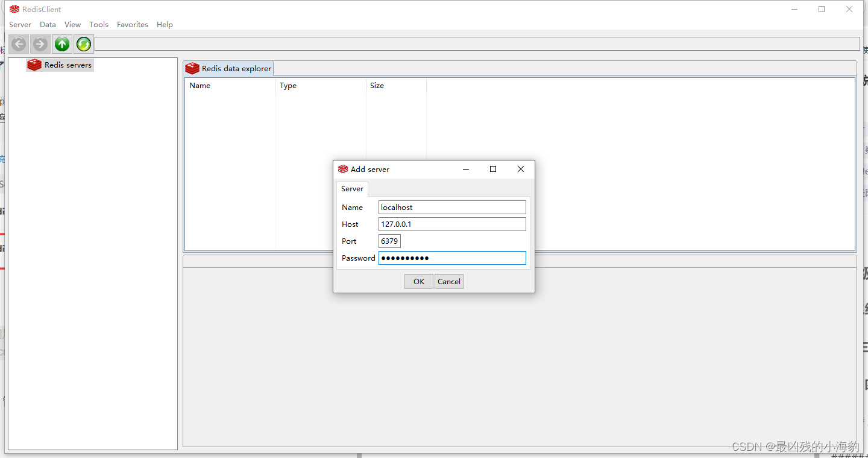The height and width of the screenshot is (458, 868).
Task: Open the Data menu
Action: point(48,25)
